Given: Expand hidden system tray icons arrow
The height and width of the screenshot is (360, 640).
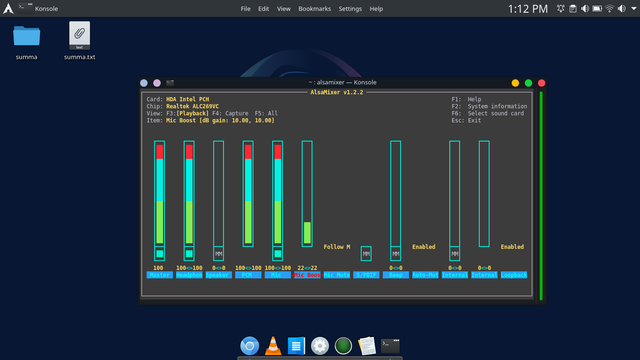Looking at the screenshot, I should click(633, 9).
